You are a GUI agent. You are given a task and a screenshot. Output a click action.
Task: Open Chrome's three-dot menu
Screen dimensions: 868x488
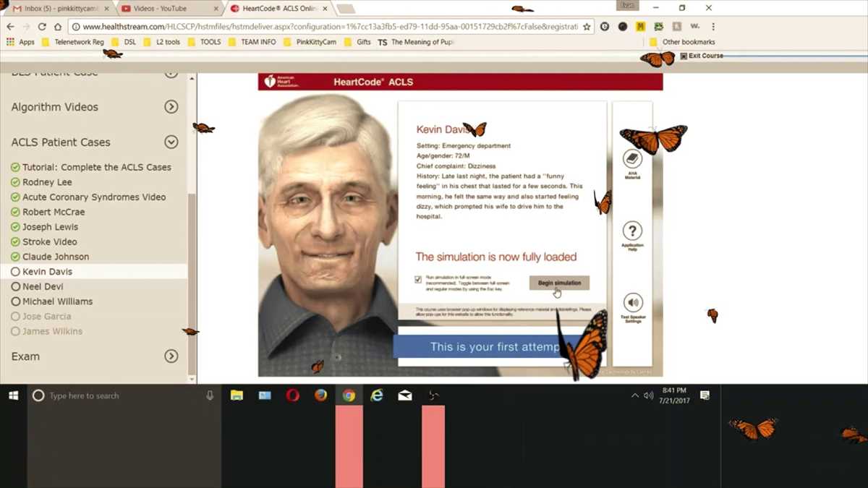[x=712, y=26]
